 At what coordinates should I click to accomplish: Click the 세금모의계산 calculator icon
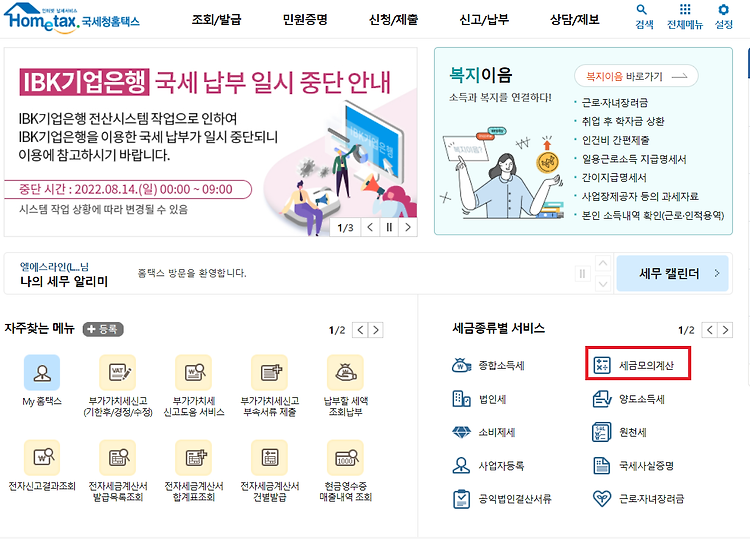click(602, 365)
